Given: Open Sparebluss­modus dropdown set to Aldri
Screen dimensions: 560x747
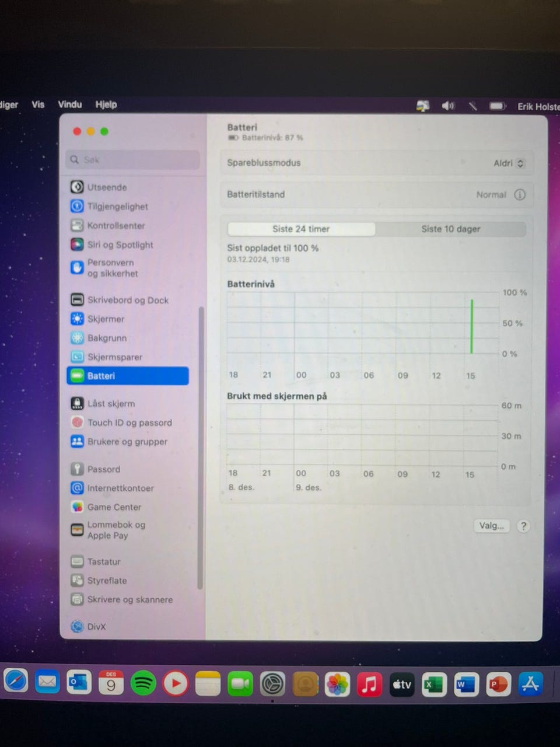Looking at the screenshot, I should point(509,163).
